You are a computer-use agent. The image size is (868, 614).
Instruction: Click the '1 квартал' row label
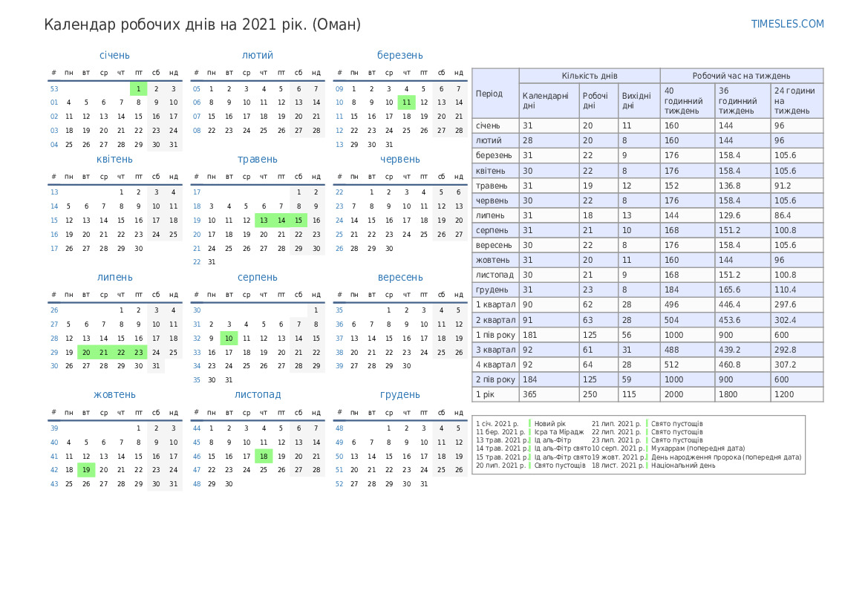pyautogui.click(x=495, y=305)
